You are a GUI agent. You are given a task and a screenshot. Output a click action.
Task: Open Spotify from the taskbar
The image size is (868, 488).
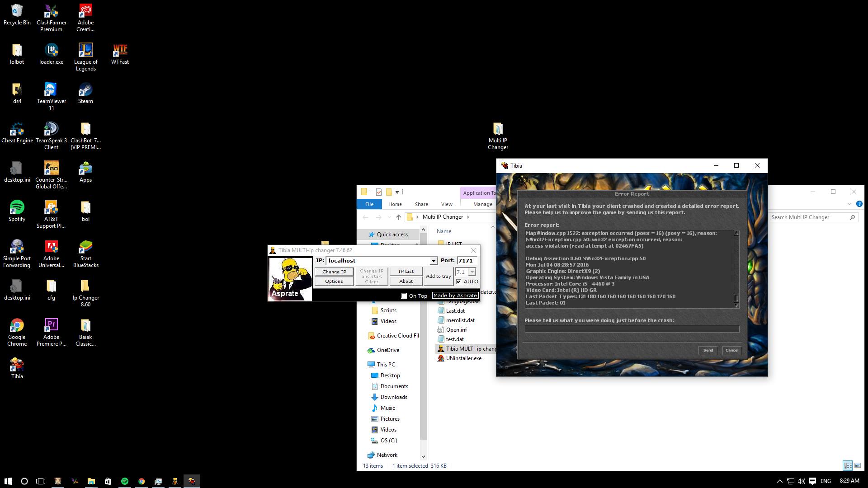tap(125, 481)
